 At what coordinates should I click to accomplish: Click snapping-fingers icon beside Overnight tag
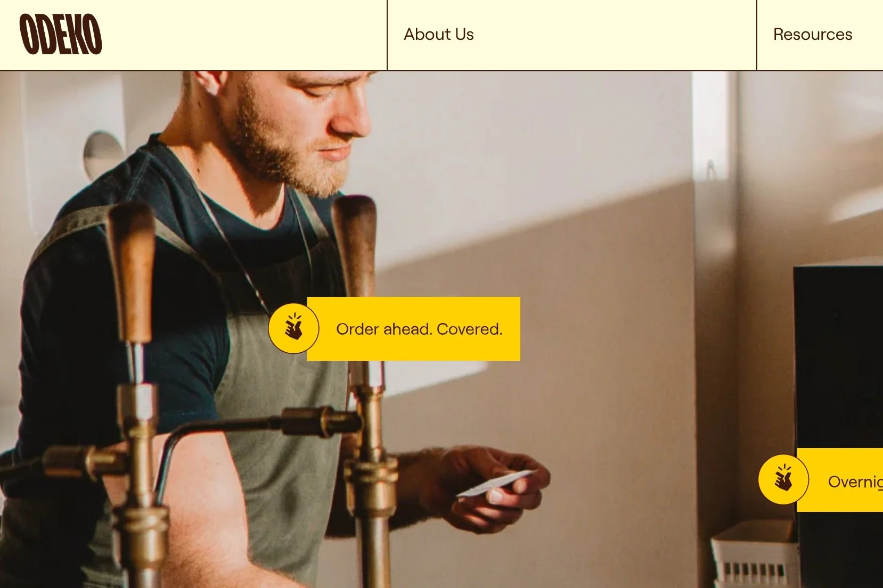point(783,479)
